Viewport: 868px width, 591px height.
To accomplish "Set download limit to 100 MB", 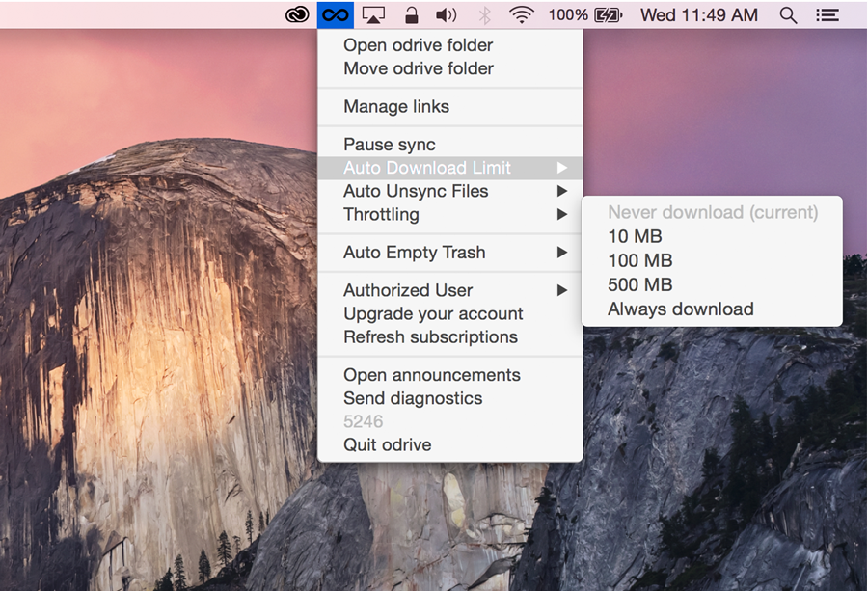I will click(x=712, y=260).
